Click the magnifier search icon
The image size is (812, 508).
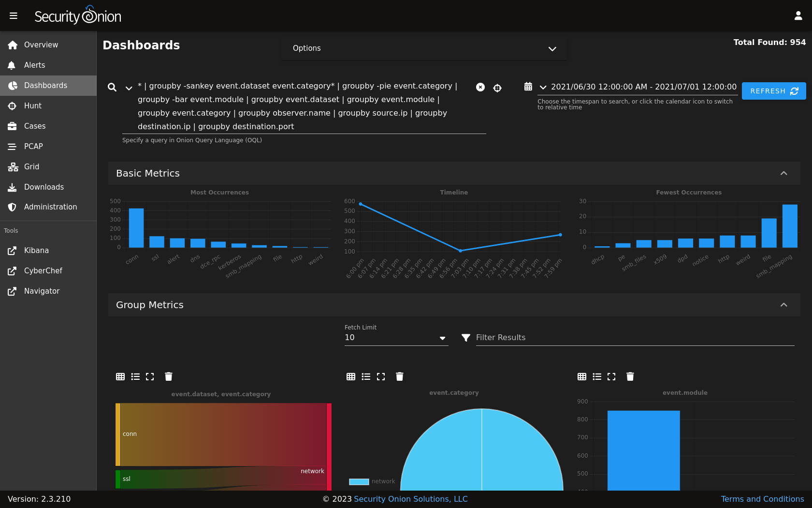click(x=112, y=87)
